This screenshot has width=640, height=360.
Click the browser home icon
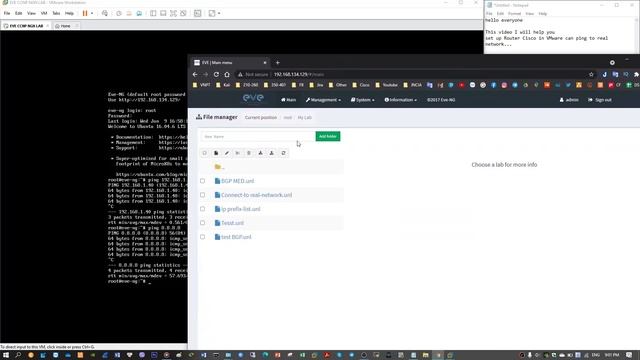click(x=227, y=74)
